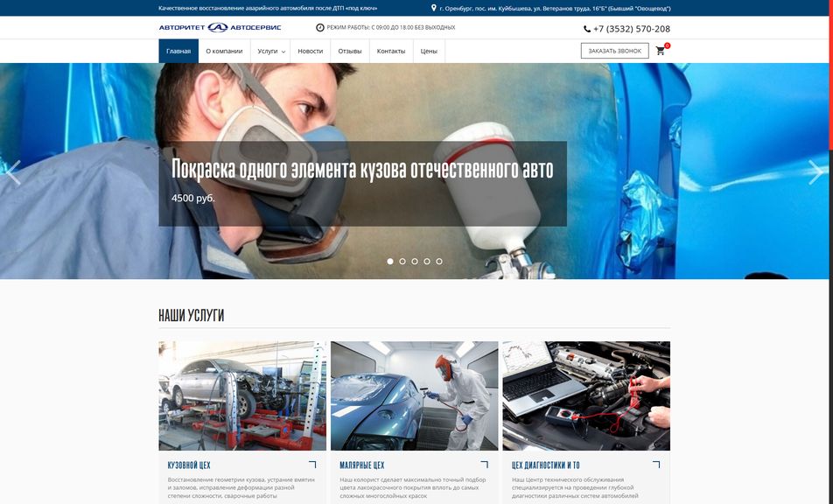Open the Кузовной цех title link
Viewport: 833px width, 504px height.
click(189, 465)
